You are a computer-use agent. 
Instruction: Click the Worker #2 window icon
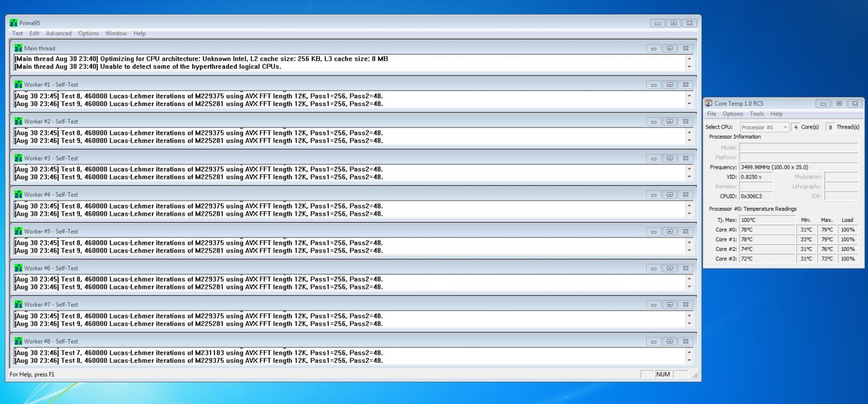18,121
